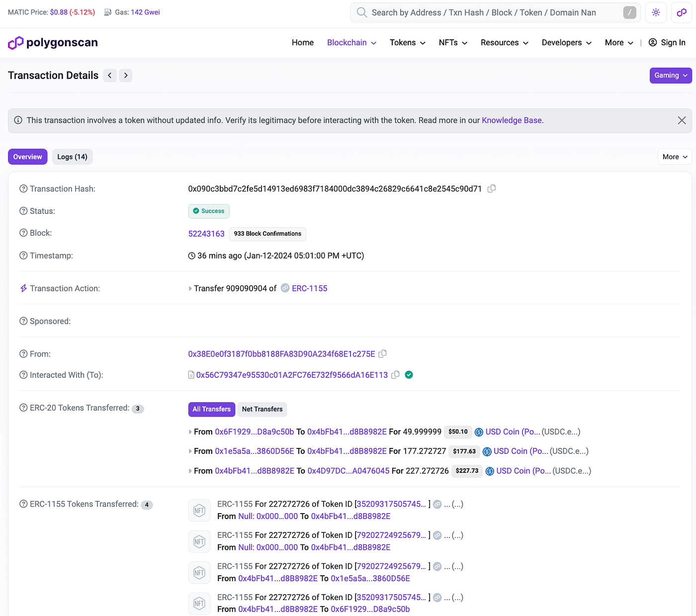
Task: Click help icon next to Sponsored
Action: coord(23,321)
